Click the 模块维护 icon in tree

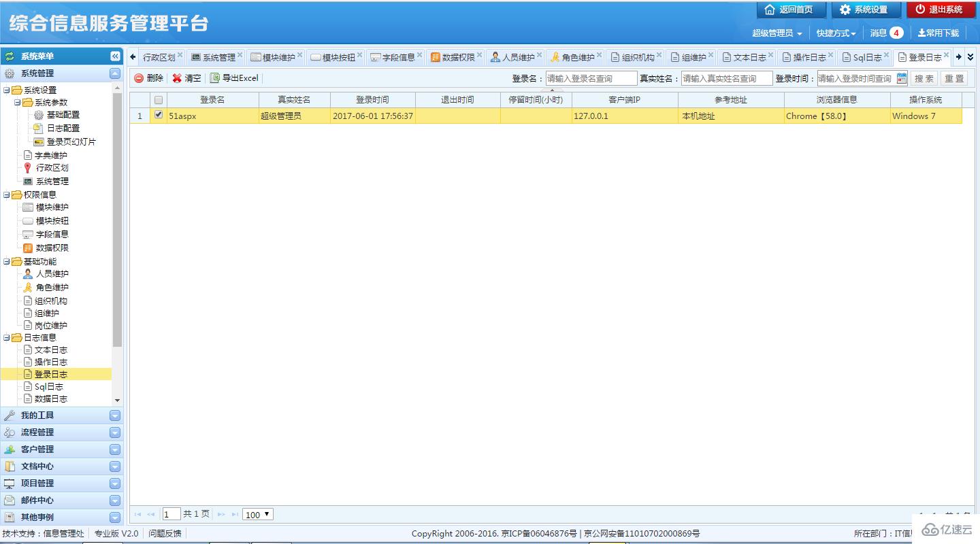coord(28,207)
